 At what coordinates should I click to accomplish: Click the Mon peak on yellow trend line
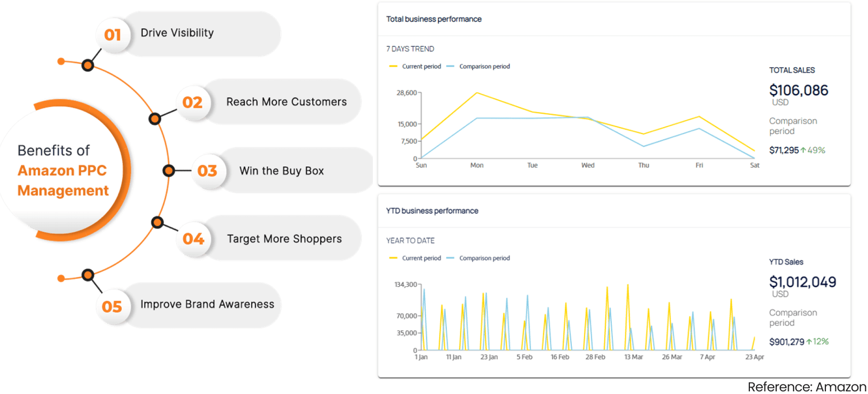coord(477,93)
